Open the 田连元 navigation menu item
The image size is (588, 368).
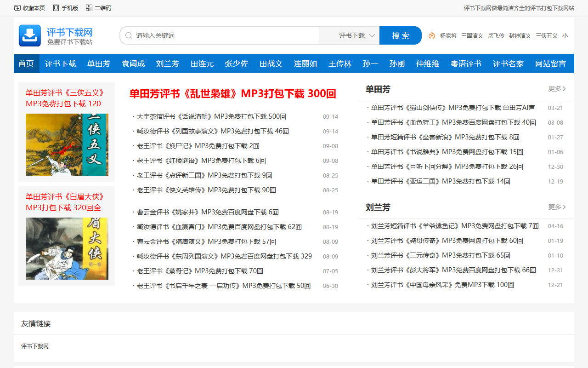(x=202, y=63)
